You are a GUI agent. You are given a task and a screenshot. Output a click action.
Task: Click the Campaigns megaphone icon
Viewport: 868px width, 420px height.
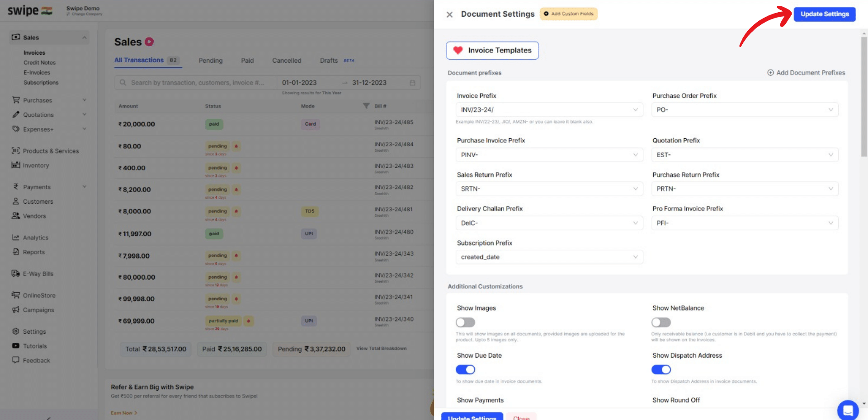pyautogui.click(x=16, y=309)
